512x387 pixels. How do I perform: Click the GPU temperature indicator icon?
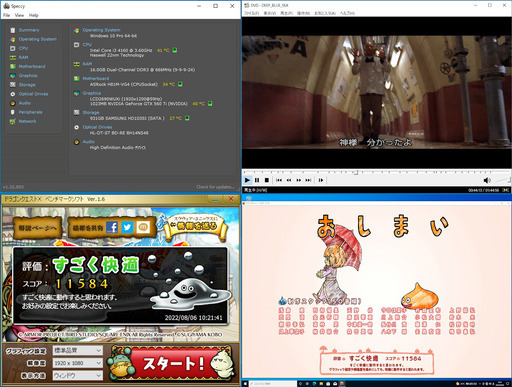pos(210,104)
